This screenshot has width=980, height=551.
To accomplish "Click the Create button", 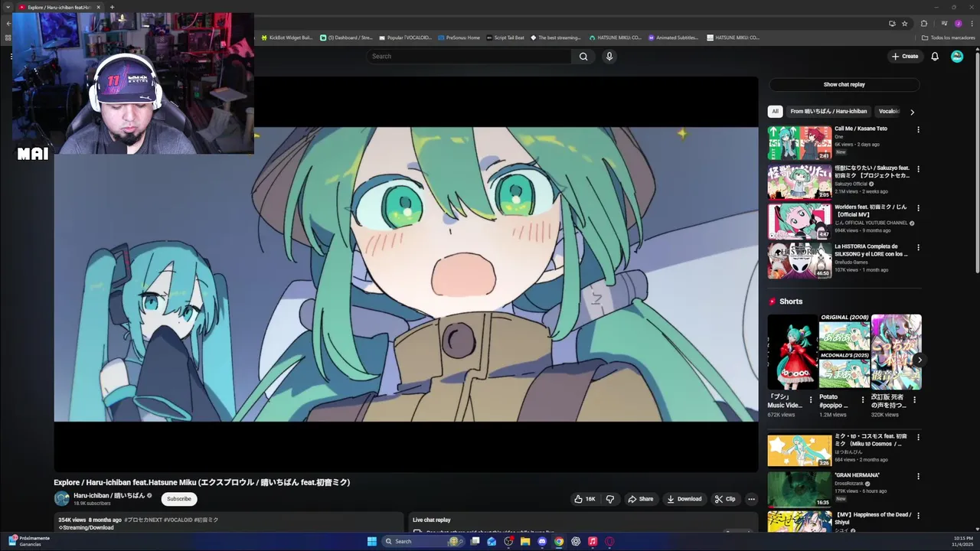I will tap(905, 56).
